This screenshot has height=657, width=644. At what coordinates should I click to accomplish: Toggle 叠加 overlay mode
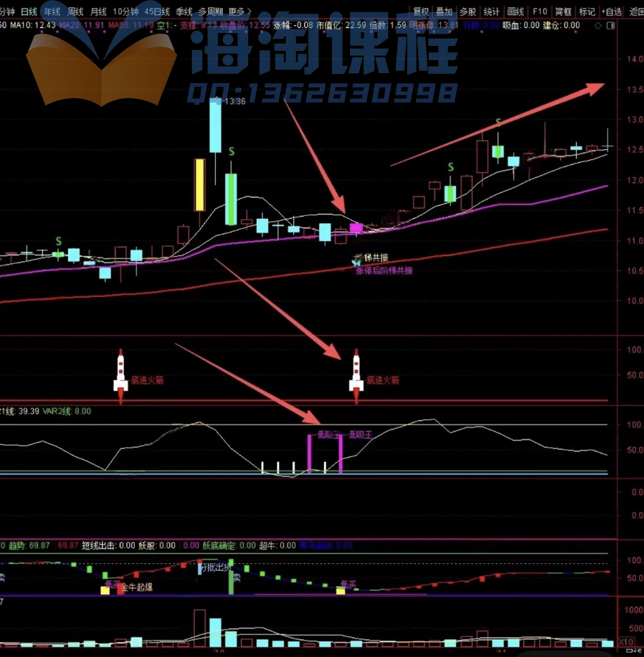(x=444, y=11)
